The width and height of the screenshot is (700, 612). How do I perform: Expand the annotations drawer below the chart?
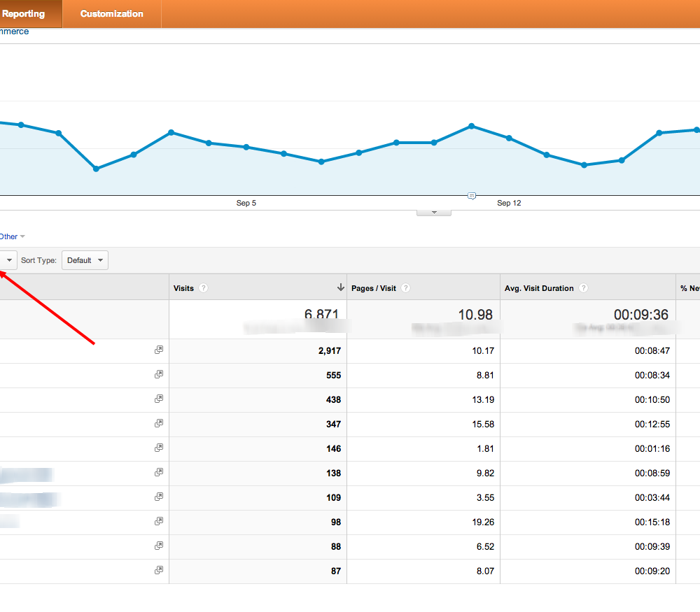[434, 212]
